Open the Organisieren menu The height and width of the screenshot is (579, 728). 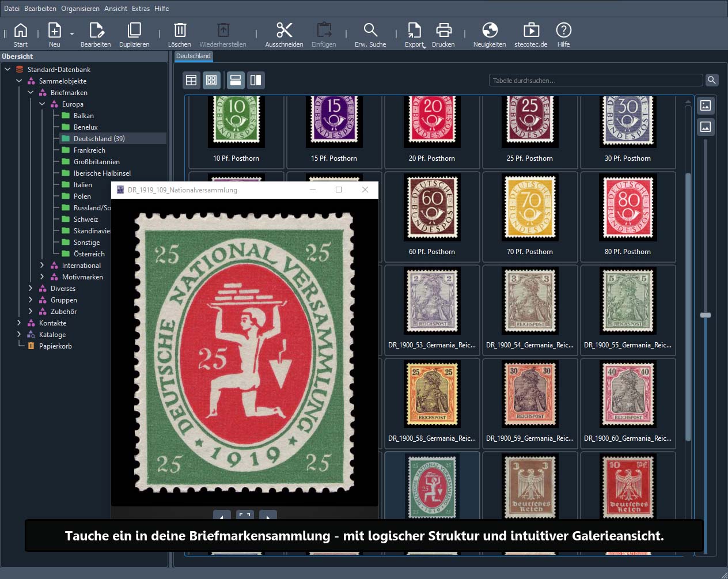[80, 9]
